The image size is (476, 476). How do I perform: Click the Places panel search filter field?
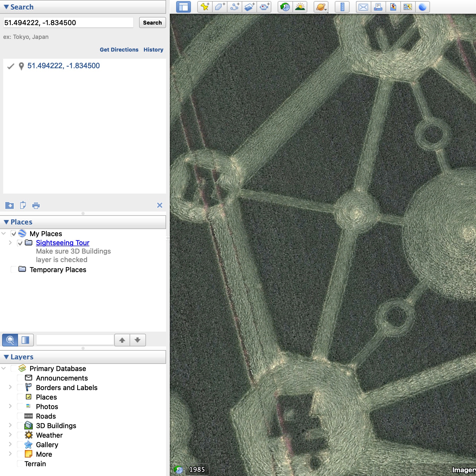pos(75,340)
